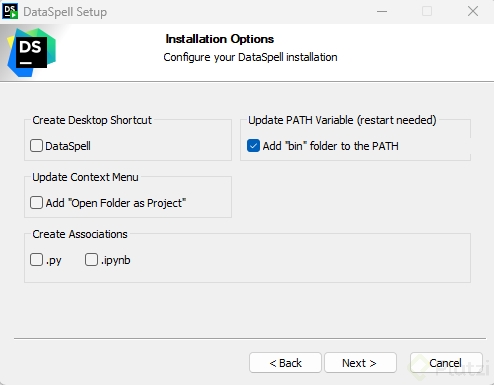Click the Installation Options heading
The width and height of the screenshot is (494, 385).
click(220, 39)
